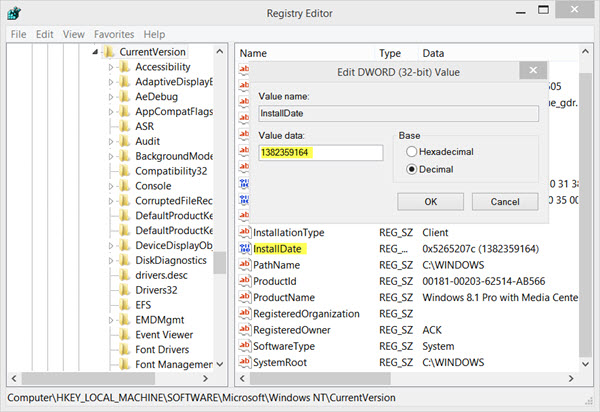
Task: Click the Audit folder icon
Action: (x=124, y=141)
